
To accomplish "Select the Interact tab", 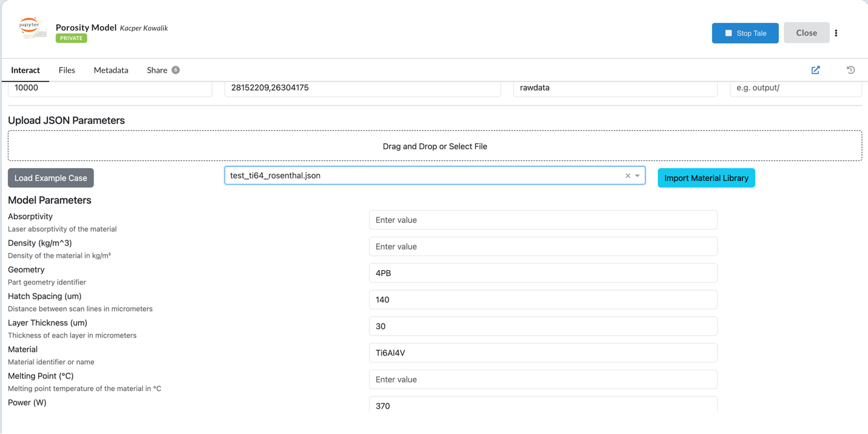I will (26, 70).
